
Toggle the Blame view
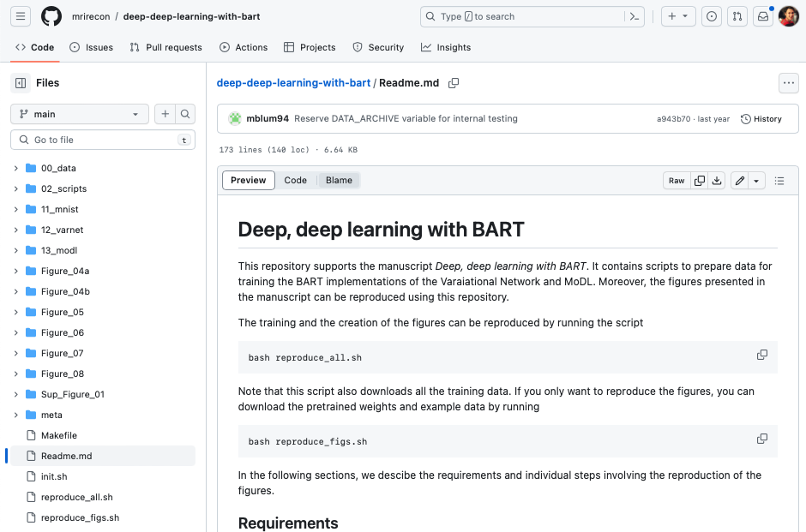point(339,180)
